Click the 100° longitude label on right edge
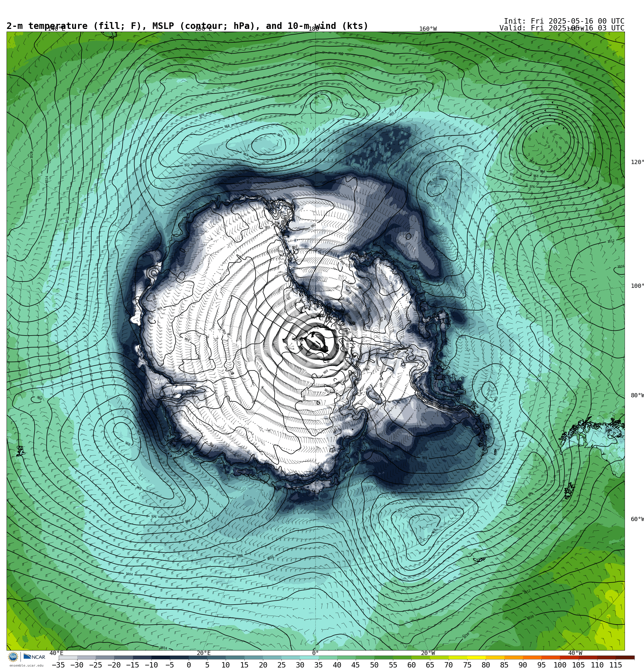 coord(637,286)
